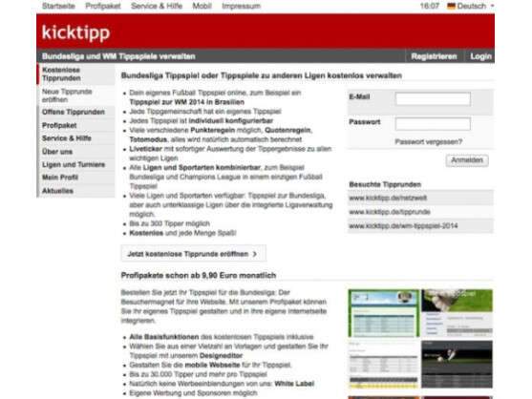Open www.kicktipp.de/tipprunde link
The image size is (532, 399).
point(390,212)
